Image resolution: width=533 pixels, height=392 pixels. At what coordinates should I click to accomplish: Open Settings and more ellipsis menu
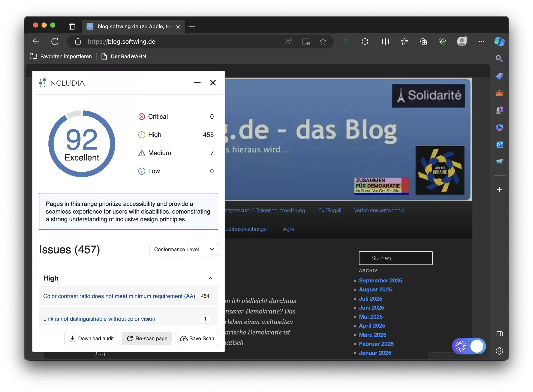481,42
